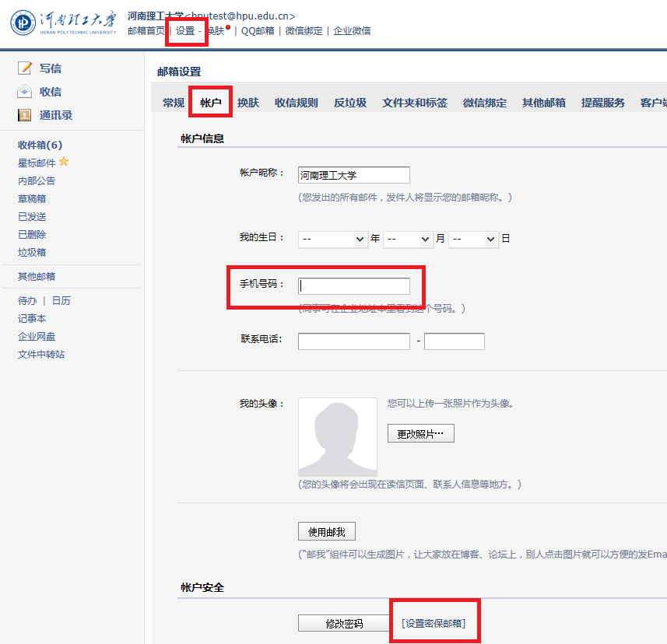Click the 使用邮我 button
The image size is (667, 644).
327,532
